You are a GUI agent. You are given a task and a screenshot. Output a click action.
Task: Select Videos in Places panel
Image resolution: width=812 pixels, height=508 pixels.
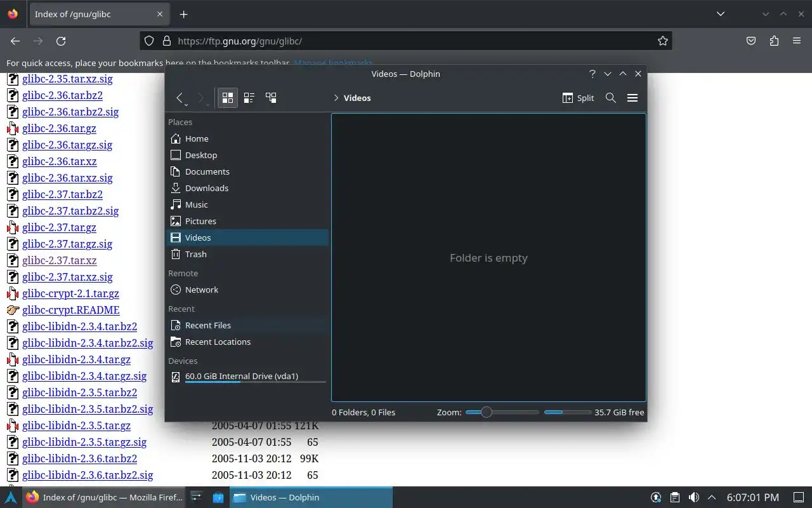tap(247, 237)
